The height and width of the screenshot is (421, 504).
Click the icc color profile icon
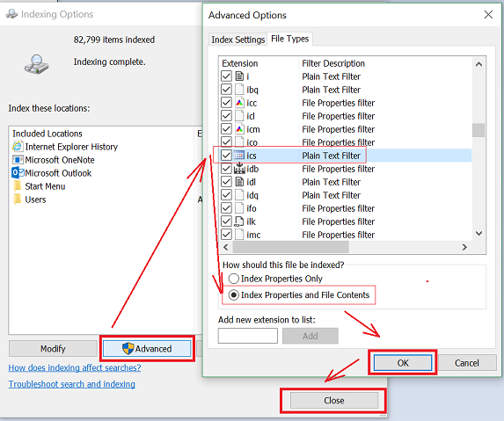(x=239, y=103)
